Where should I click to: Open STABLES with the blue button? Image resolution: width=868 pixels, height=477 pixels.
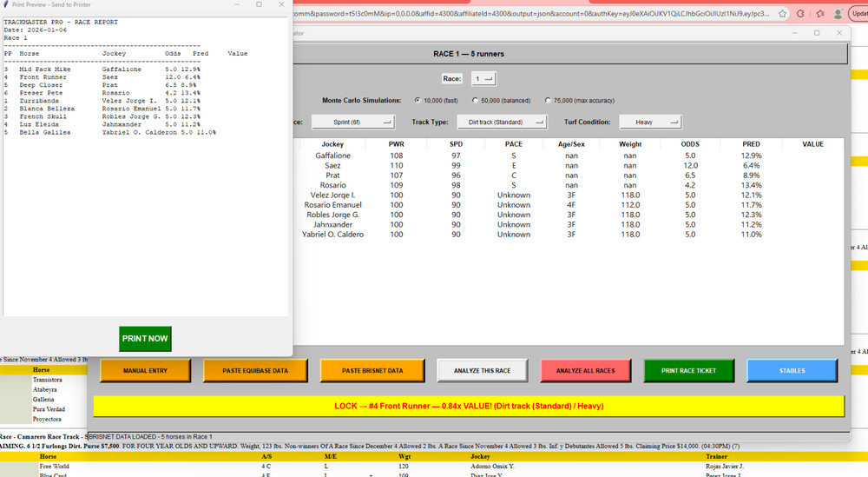tap(792, 371)
